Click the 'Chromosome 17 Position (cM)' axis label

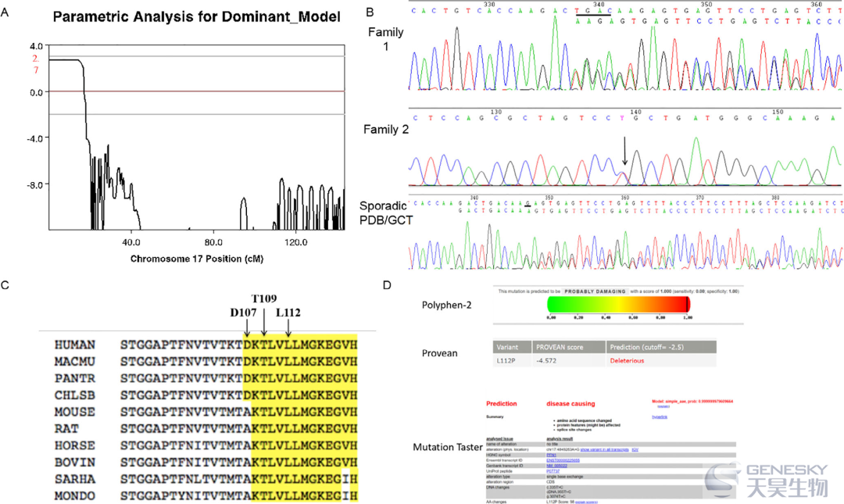(x=197, y=259)
